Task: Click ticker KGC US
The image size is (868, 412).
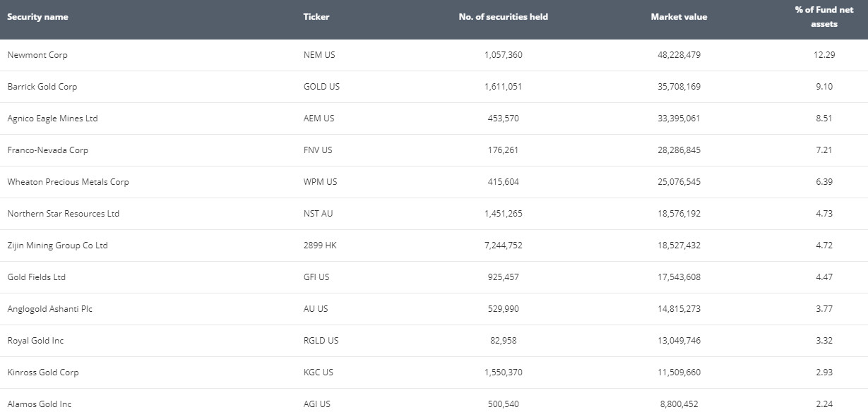Action: 319,372
